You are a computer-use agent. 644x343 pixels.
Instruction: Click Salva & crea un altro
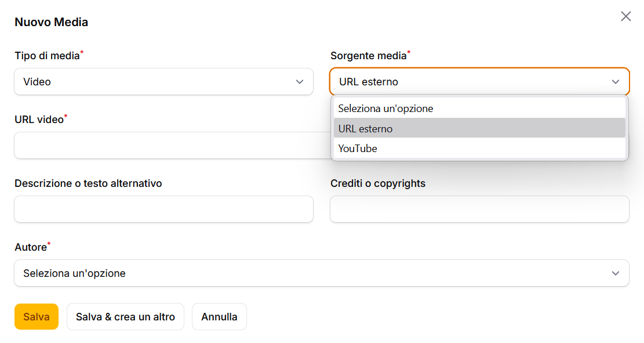(125, 317)
